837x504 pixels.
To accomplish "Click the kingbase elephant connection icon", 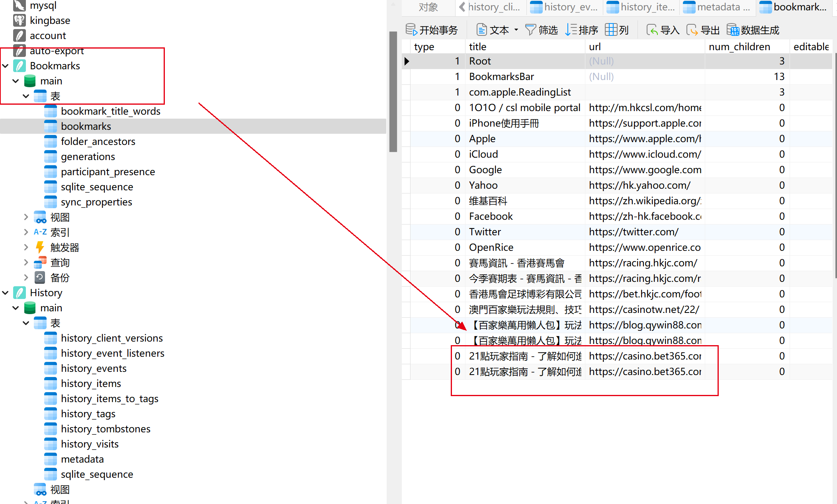I will pyautogui.click(x=20, y=20).
